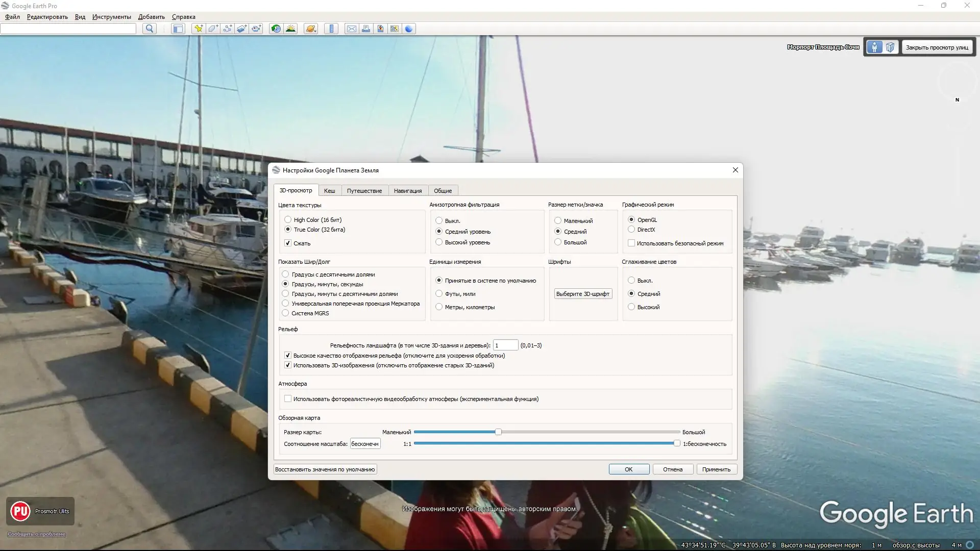Enable photorealistic atmosphere checkbox
980x551 pixels.
pos(288,399)
